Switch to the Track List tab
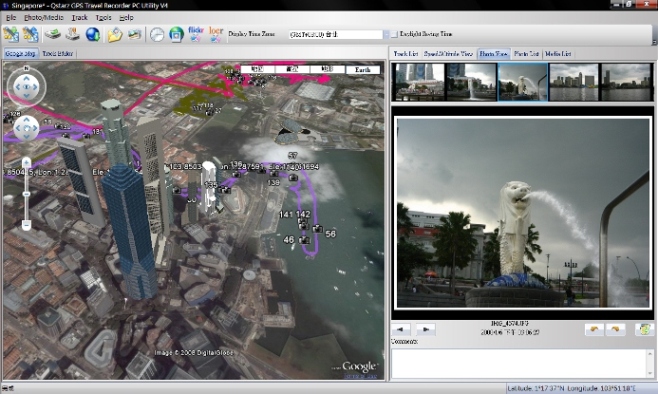This screenshot has height=394, width=658. pyautogui.click(x=406, y=54)
